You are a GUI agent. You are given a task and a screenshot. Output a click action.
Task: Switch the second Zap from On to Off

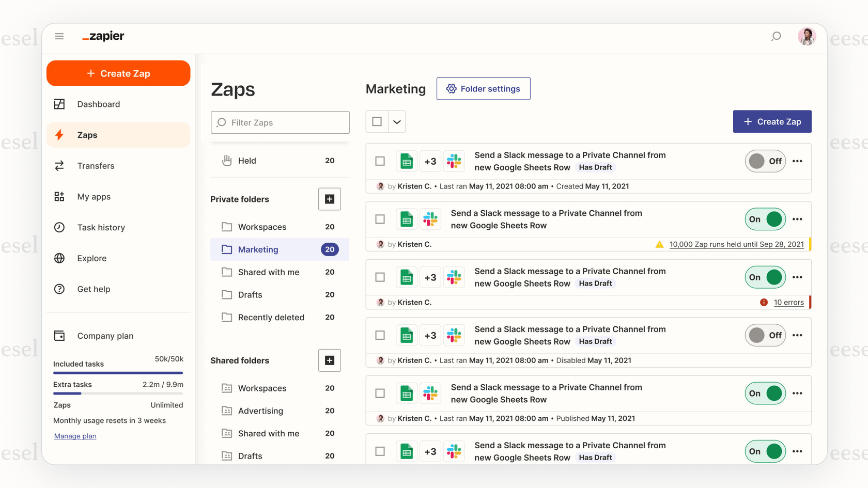(765, 219)
